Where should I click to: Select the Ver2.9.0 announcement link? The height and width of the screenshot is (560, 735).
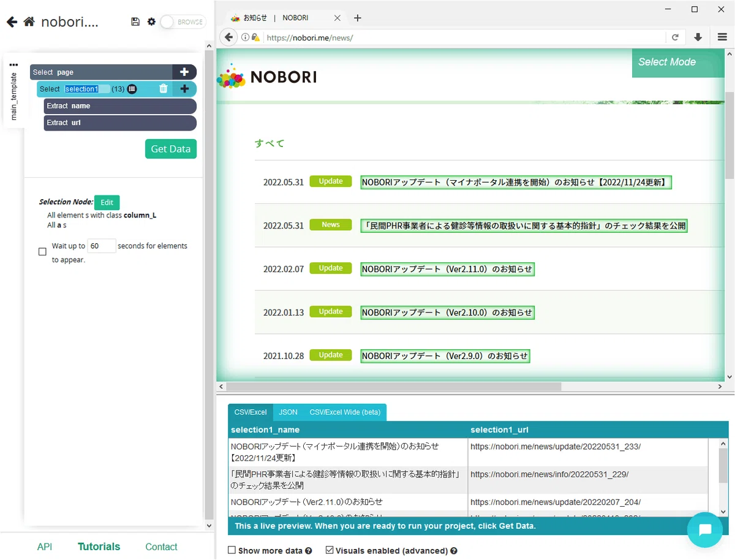click(x=445, y=356)
